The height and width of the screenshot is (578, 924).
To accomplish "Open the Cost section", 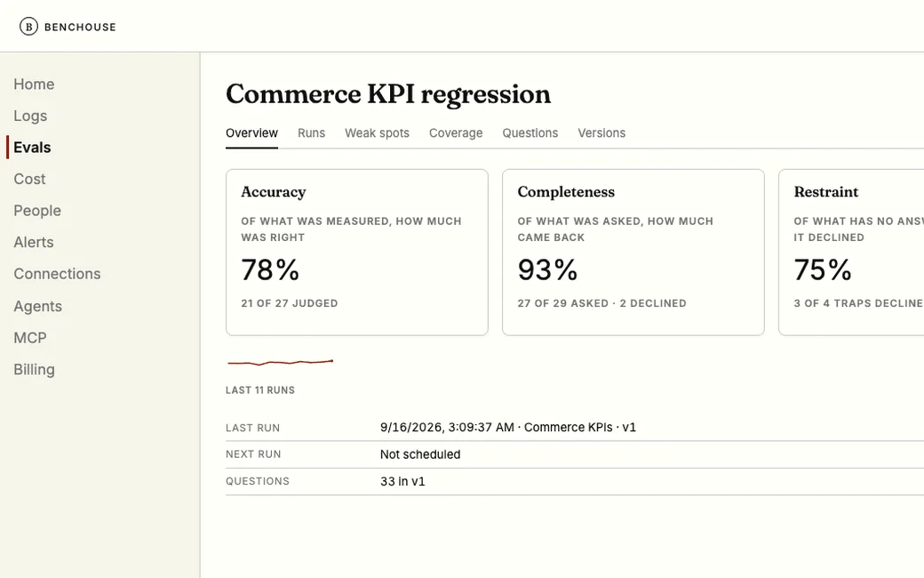I will click(29, 179).
